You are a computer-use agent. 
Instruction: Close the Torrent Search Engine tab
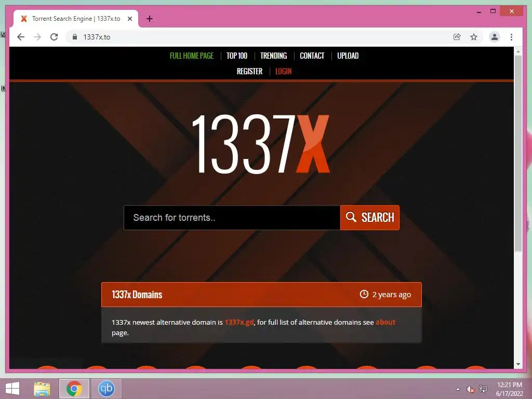(x=129, y=19)
